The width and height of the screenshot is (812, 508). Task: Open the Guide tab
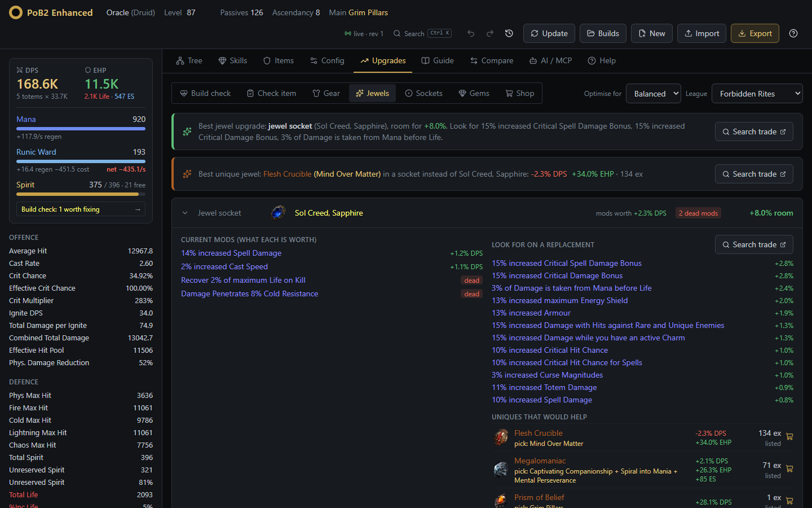coord(438,60)
